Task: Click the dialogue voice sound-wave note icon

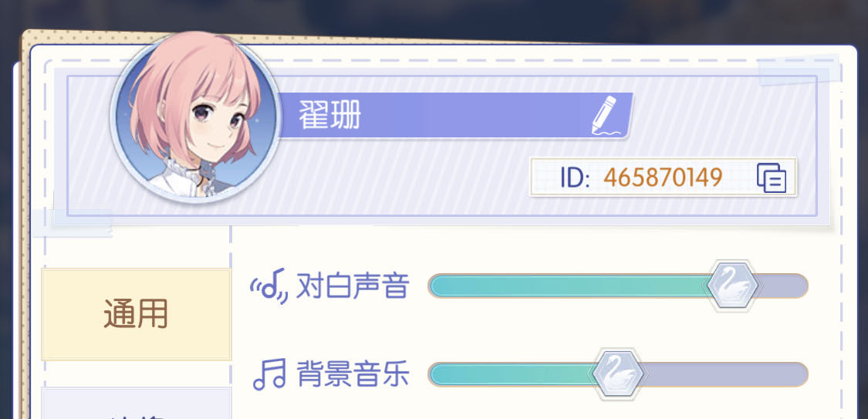Action: click(x=269, y=286)
